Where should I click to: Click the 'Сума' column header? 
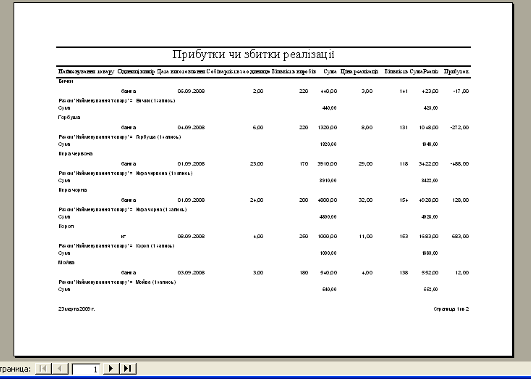click(x=330, y=71)
